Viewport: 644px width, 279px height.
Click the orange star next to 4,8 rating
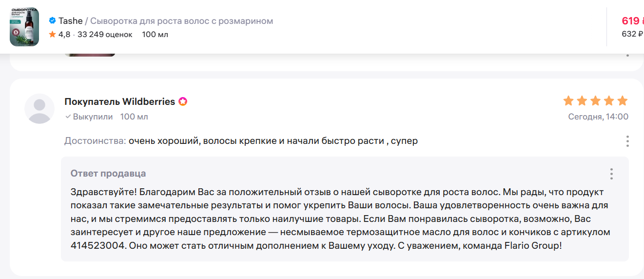(52, 35)
